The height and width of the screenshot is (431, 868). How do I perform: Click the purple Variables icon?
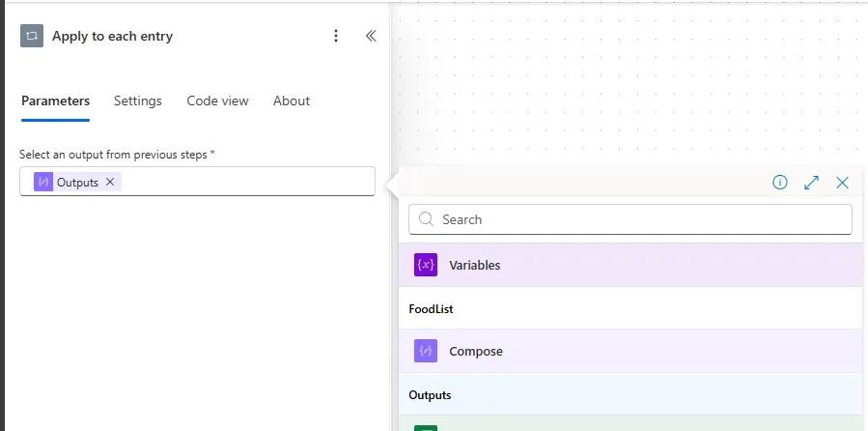[x=426, y=265]
